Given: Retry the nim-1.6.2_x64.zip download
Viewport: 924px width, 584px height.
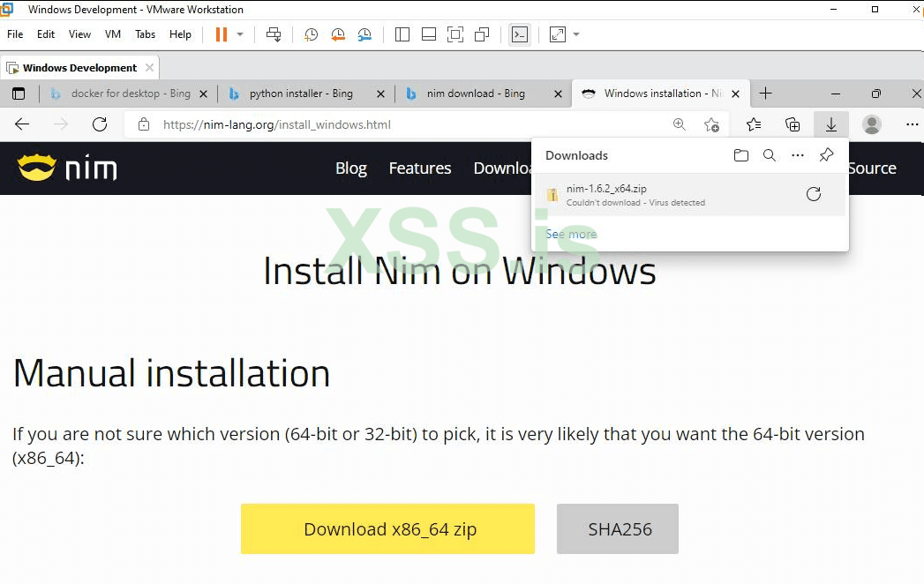Looking at the screenshot, I should [814, 194].
